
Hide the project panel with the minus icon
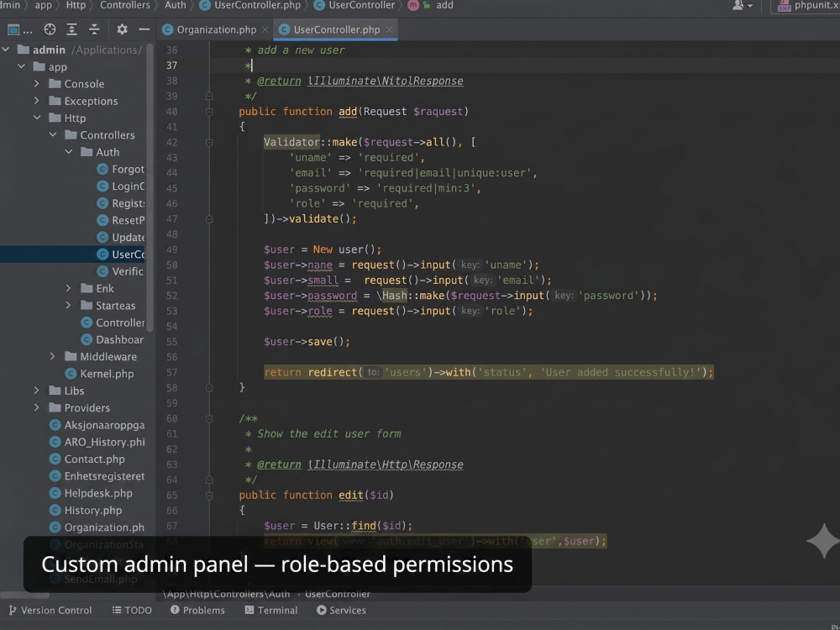pyautogui.click(x=144, y=29)
